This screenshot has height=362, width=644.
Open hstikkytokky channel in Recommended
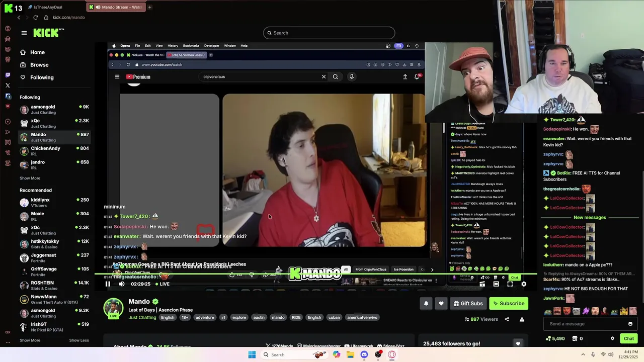54,244
